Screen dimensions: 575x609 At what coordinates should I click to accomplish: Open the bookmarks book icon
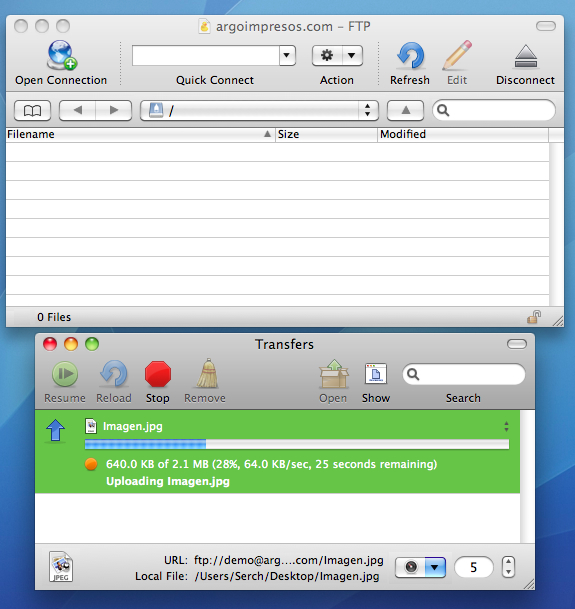(x=32, y=111)
